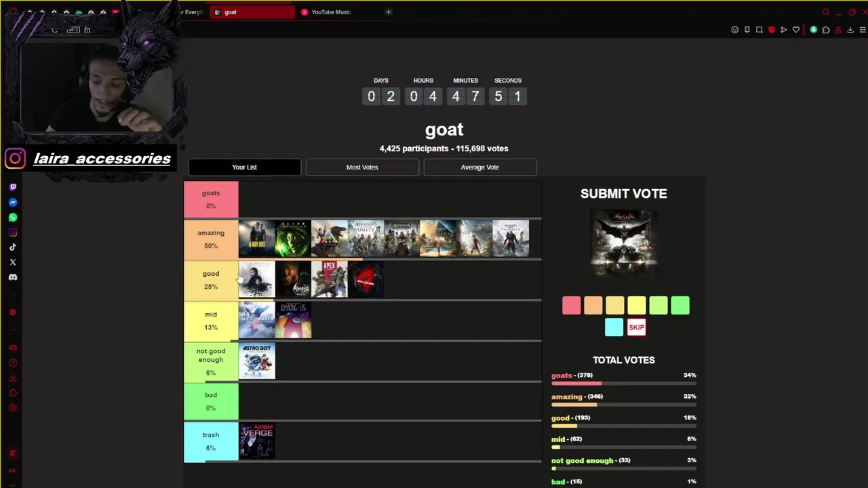Vote with the bright yellow mid swatch

click(637, 306)
